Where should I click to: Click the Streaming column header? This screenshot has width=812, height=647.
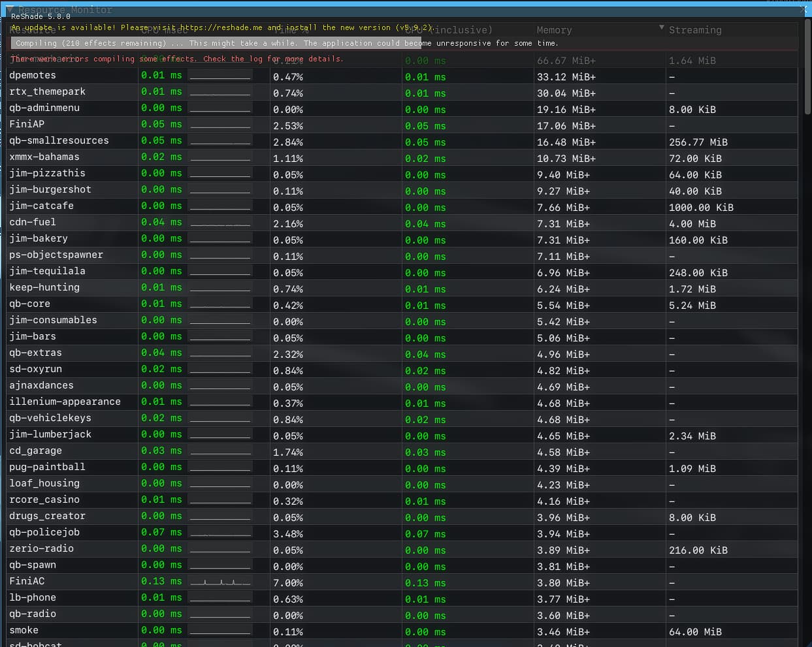coord(695,30)
